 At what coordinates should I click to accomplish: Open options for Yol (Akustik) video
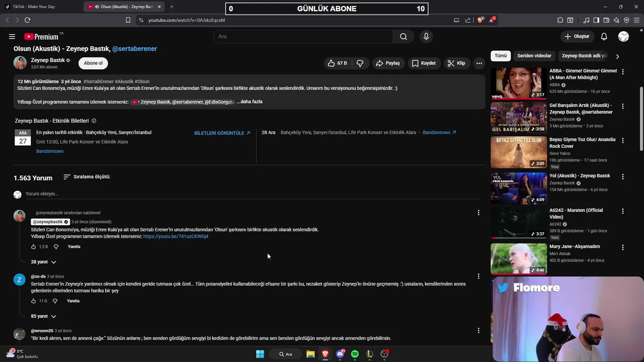coord(623,177)
